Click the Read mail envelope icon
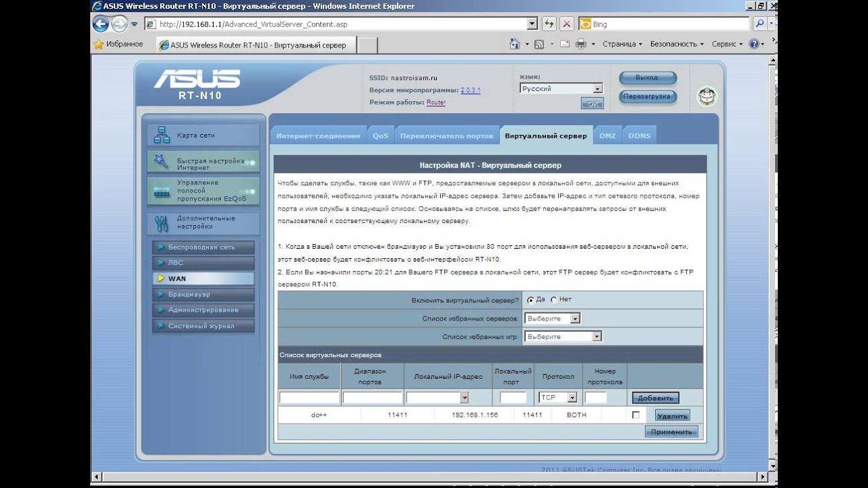Image resolution: width=868 pixels, height=488 pixels. click(565, 44)
